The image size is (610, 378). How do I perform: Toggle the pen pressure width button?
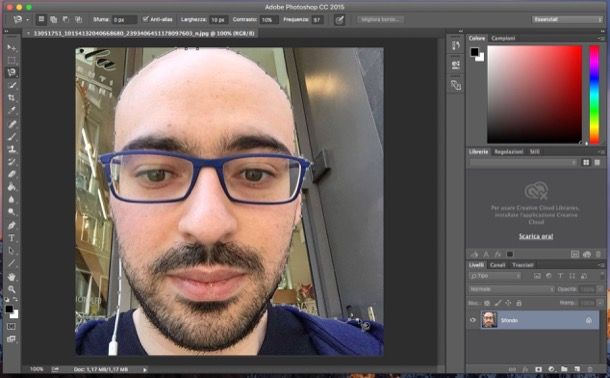coord(339,19)
